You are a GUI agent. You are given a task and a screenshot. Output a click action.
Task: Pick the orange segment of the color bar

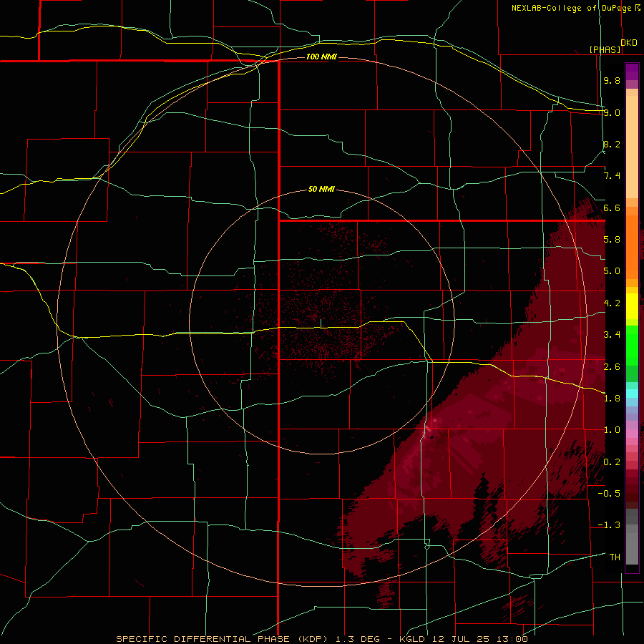632,246
